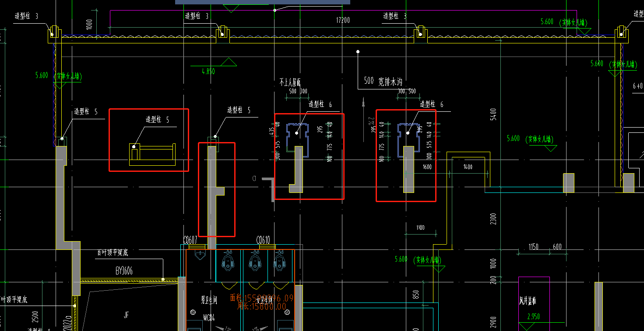Screen dimensions: 644x331
Task: Click the C0607 window label
Action: [190, 240]
